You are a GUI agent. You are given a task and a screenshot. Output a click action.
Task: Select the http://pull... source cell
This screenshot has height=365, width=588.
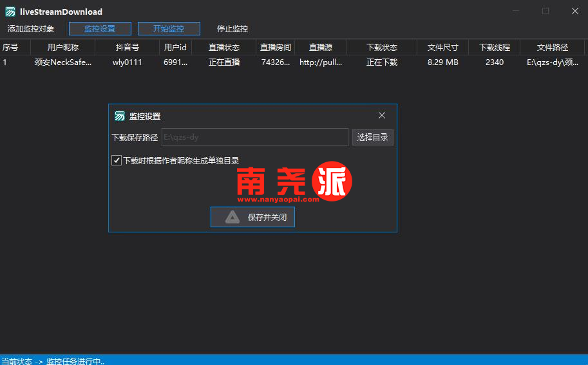pos(321,62)
